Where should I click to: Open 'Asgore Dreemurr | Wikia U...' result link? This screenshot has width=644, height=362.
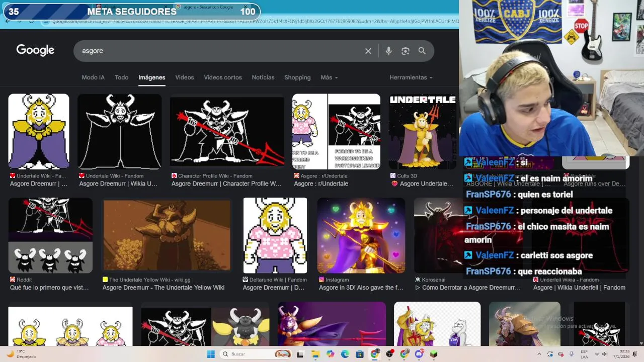click(118, 184)
